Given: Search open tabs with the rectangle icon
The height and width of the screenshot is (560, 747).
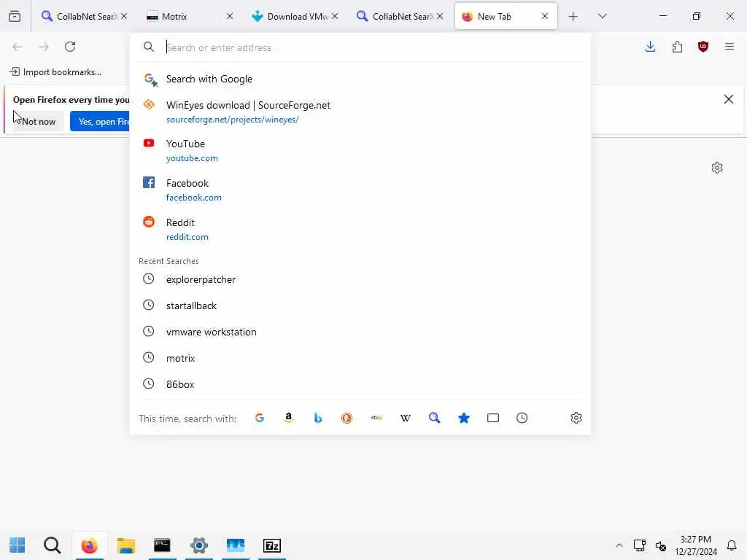Looking at the screenshot, I should tap(493, 418).
